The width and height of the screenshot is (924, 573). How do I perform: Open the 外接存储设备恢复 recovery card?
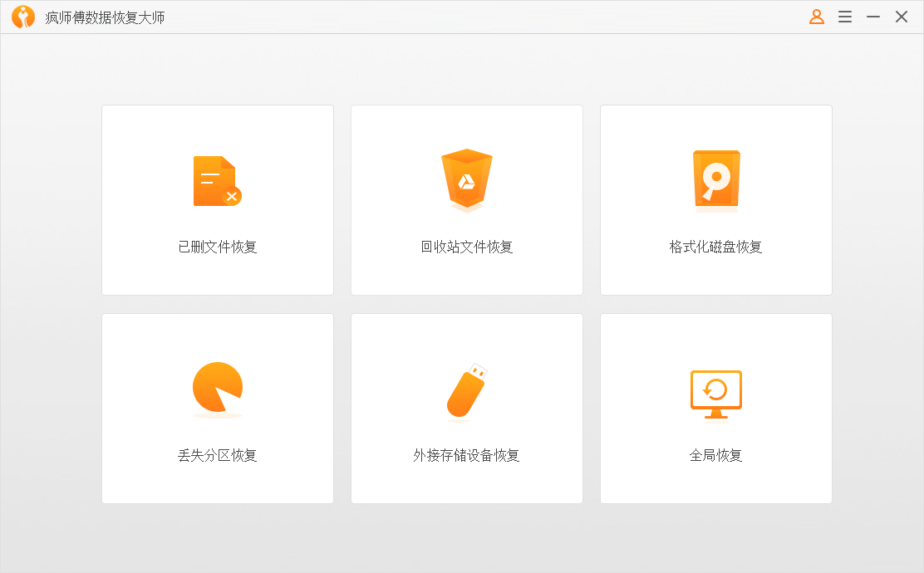466,408
